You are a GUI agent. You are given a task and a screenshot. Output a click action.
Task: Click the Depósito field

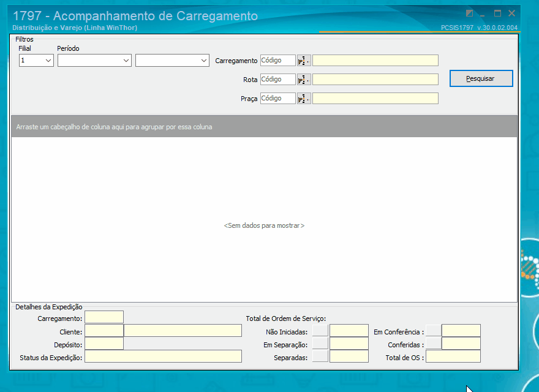tap(104, 343)
